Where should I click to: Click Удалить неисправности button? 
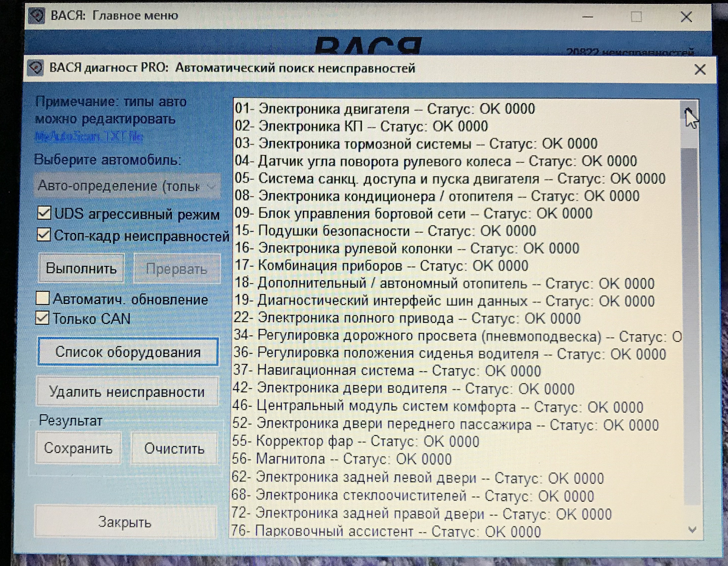[x=127, y=391]
